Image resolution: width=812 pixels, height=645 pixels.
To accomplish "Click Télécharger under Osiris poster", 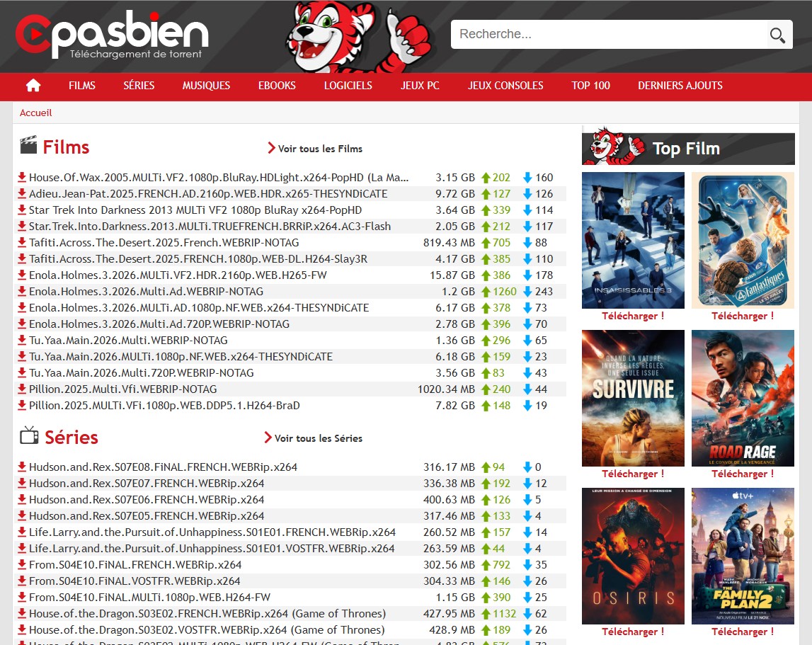I will tap(633, 632).
